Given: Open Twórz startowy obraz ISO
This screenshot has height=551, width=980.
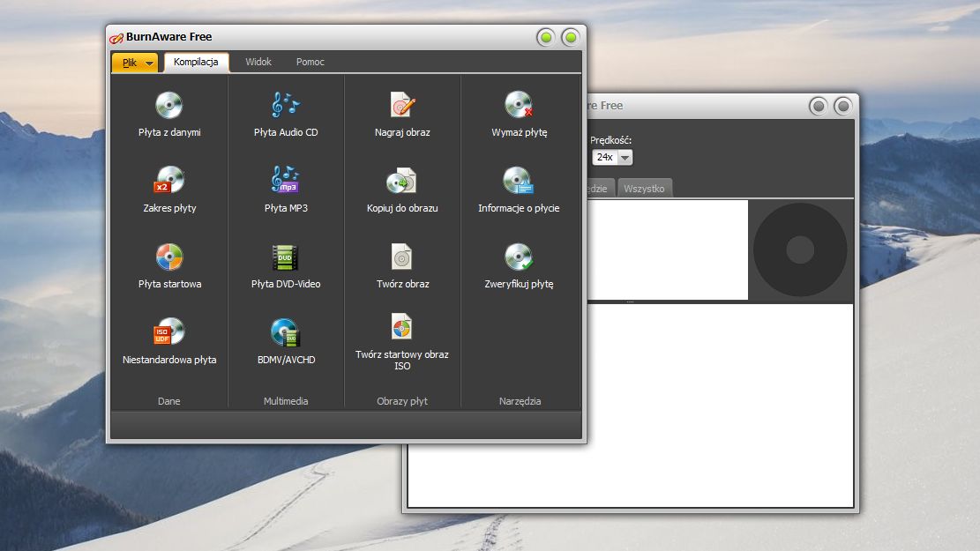Looking at the screenshot, I should point(402,341).
